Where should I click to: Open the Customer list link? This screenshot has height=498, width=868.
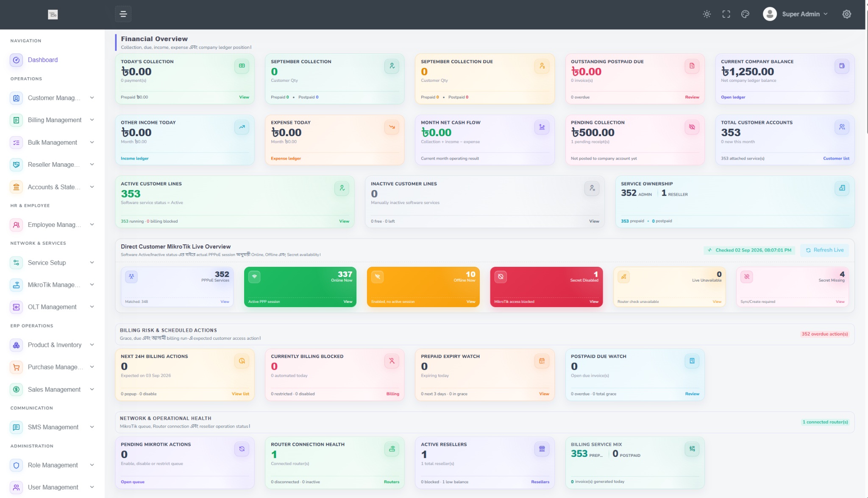(836, 158)
